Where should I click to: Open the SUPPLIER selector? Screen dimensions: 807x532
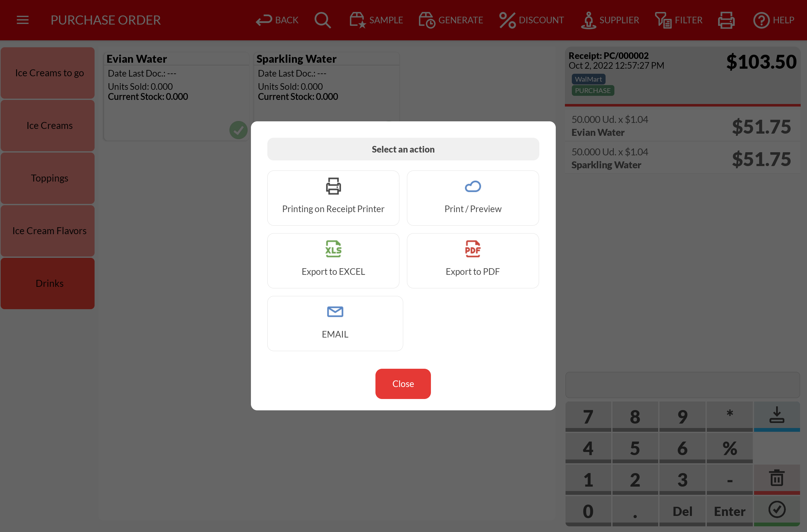point(610,20)
